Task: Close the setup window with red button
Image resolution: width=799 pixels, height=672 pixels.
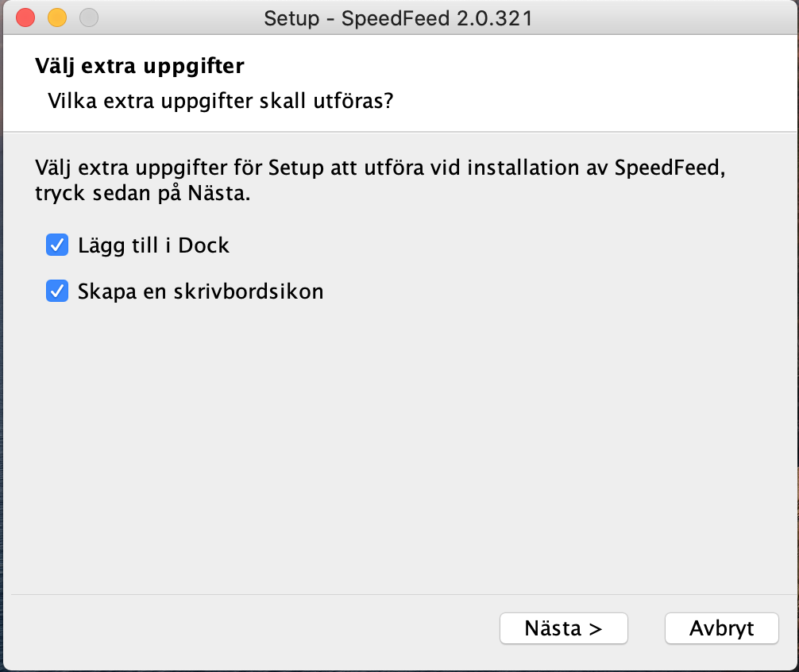Action: tap(25, 17)
